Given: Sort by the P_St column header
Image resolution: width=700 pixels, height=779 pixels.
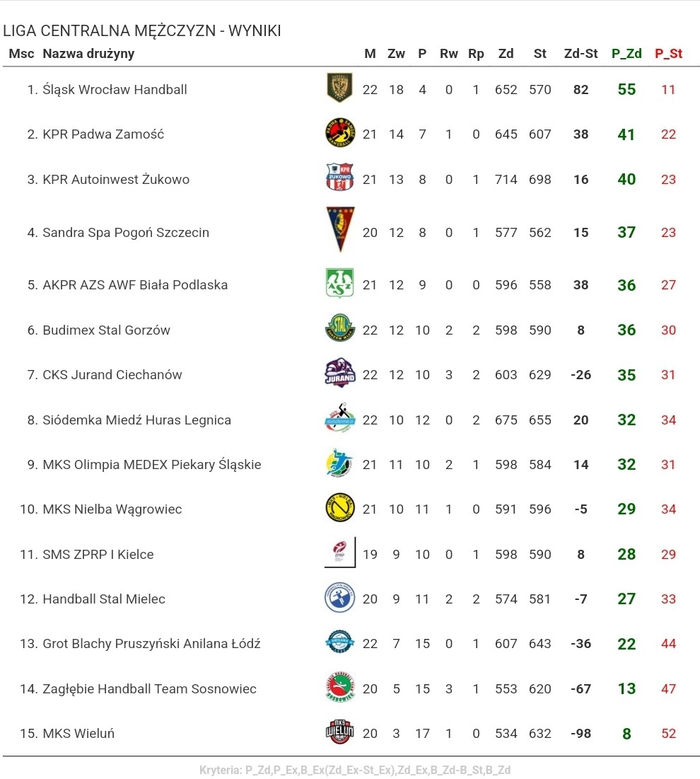Looking at the screenshot, I should pyautogui.click(x=668, y=54).
